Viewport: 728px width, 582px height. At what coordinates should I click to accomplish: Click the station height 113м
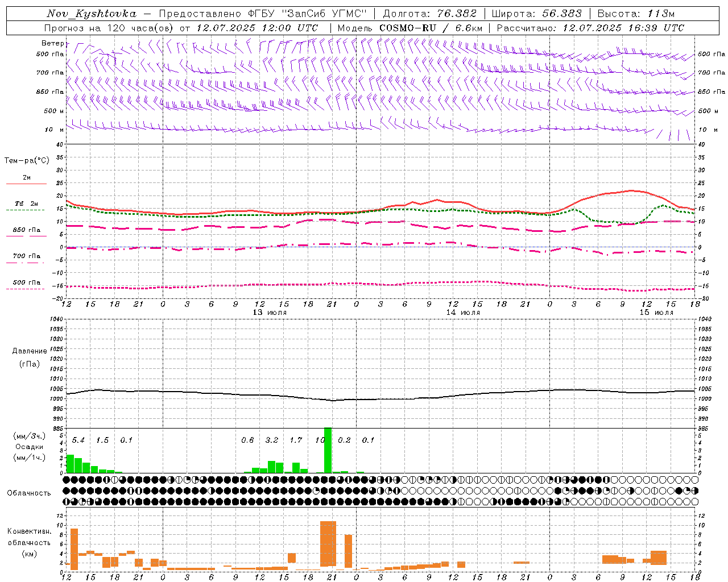[660, 14]
